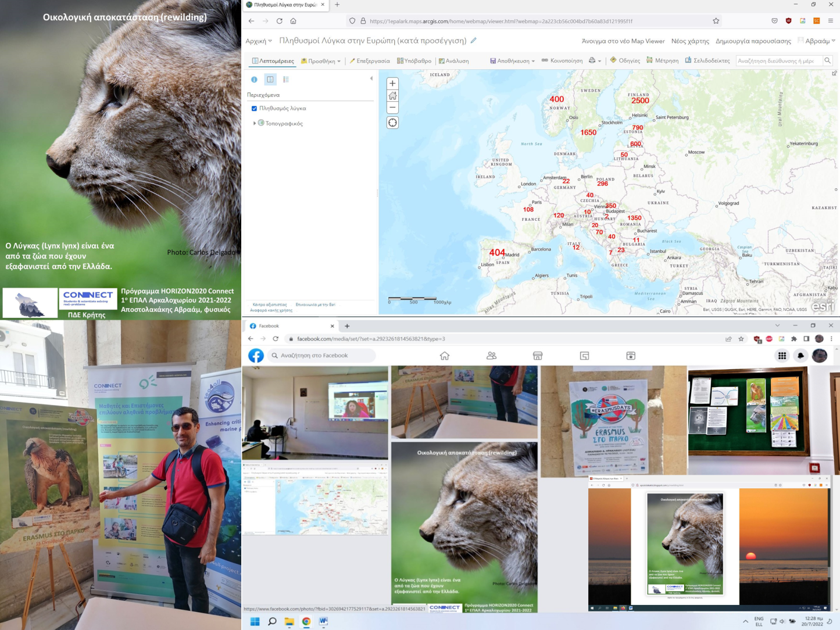Screen dimensions: 840x630
Task: Bookmark the ArcGIS page with Firefox star
Action: pyautogui.click(x=716, y=21)
